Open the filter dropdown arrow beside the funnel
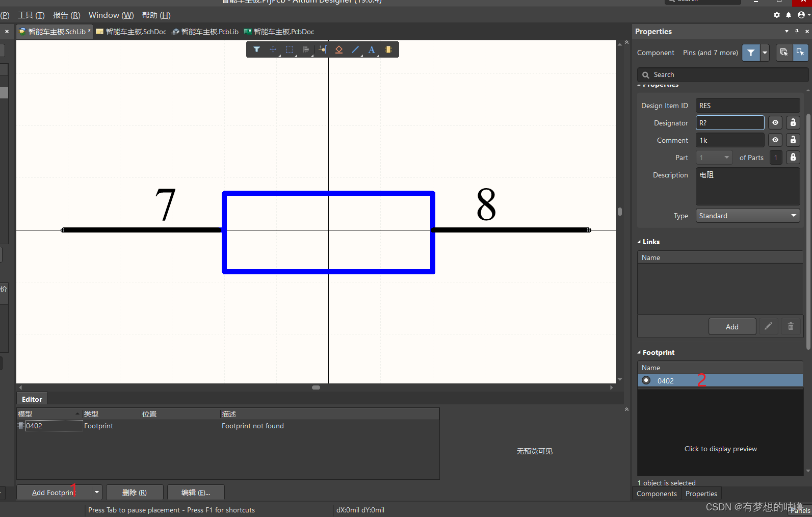The width and height of the screenshot is (812, 517). (x=765, y=53)
